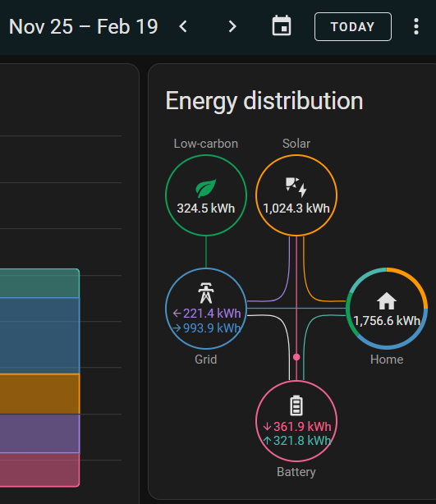
Task: Open the three-dot overflow menu
Action: click(x=416, y=26)
